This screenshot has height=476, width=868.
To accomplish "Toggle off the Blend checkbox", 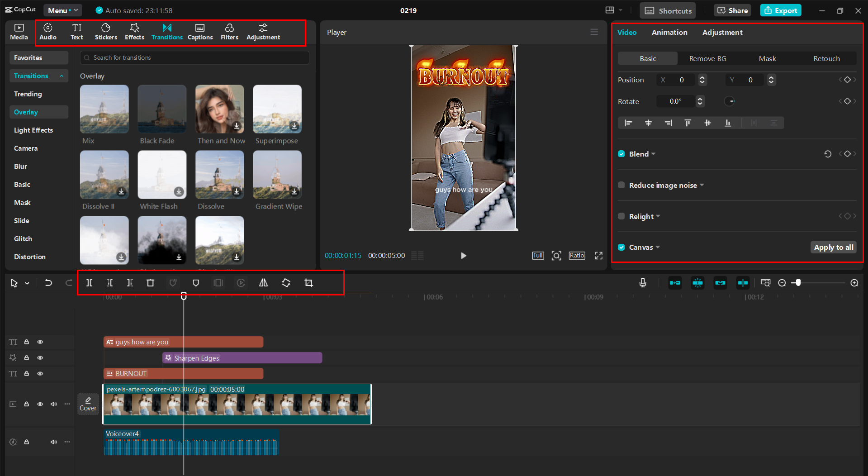I will pyautogui.click(x=621, y=154).
